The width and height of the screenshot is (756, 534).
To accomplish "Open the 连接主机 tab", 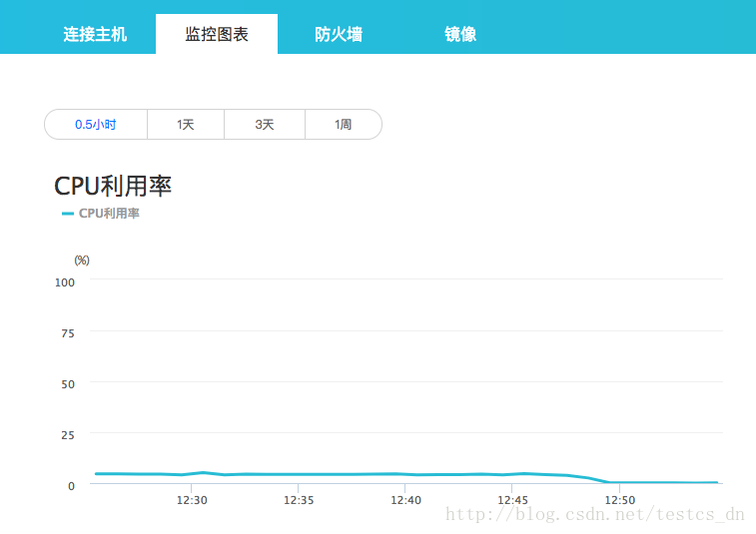I will (95, 34).
